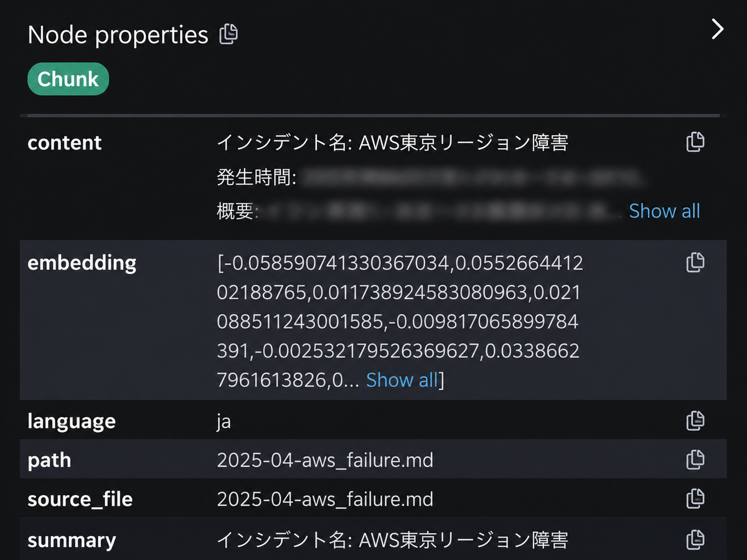Click the source_file value 2025-04-aws_failure.md
747x560 pixels.
click(x=325, y=499)
